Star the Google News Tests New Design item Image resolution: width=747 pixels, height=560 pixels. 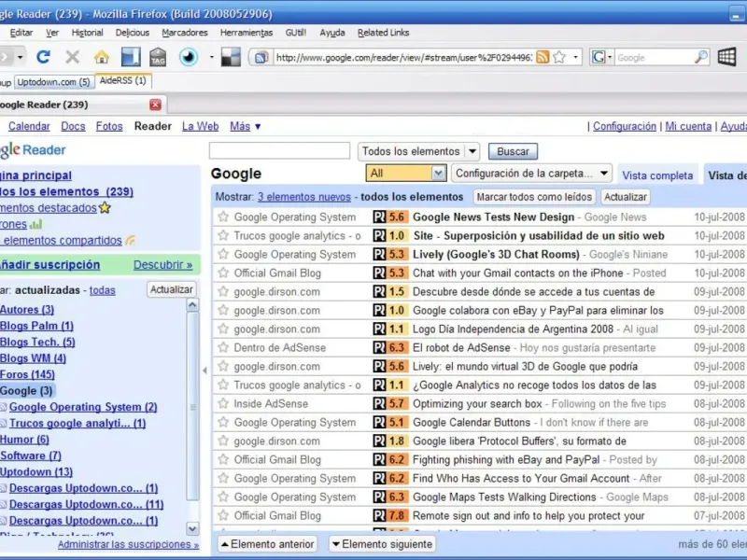[223, 217]
